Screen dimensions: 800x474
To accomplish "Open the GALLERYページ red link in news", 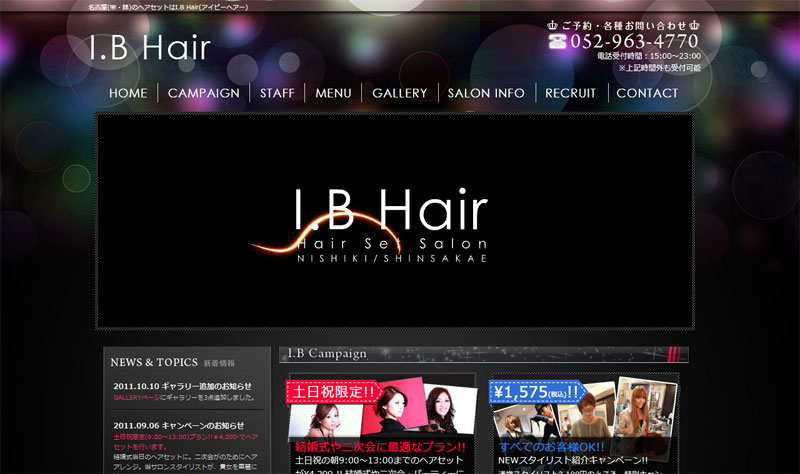I will pyautogui.click(x=137, y=397).
